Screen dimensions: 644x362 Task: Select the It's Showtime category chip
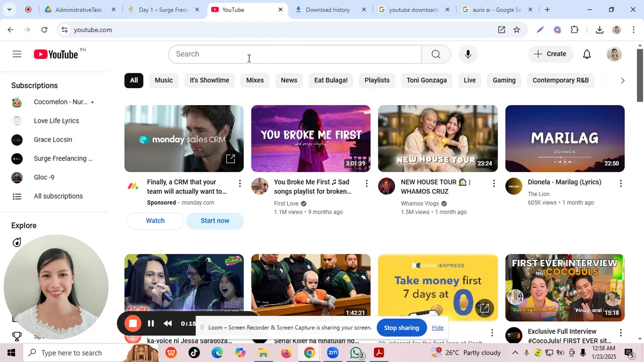point(209,80)
